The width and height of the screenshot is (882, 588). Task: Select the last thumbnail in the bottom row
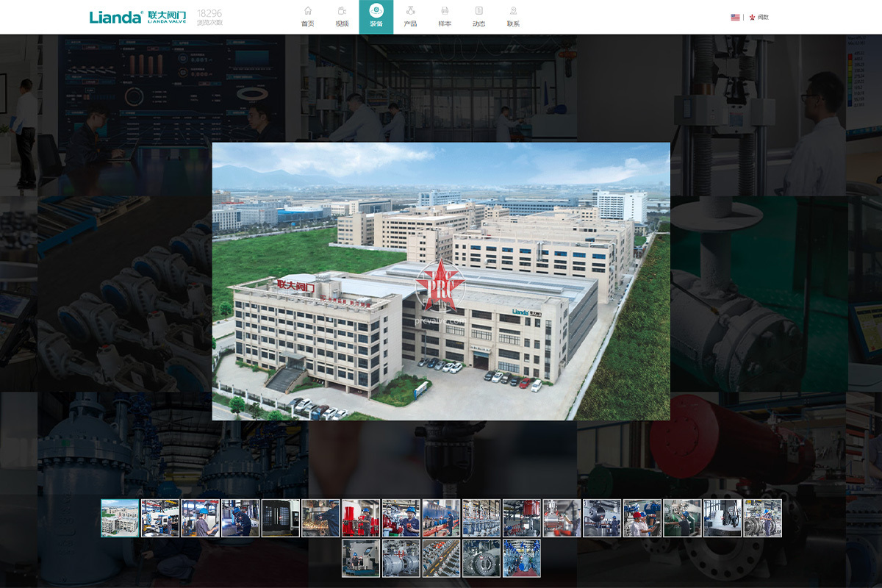coord(522,559)
